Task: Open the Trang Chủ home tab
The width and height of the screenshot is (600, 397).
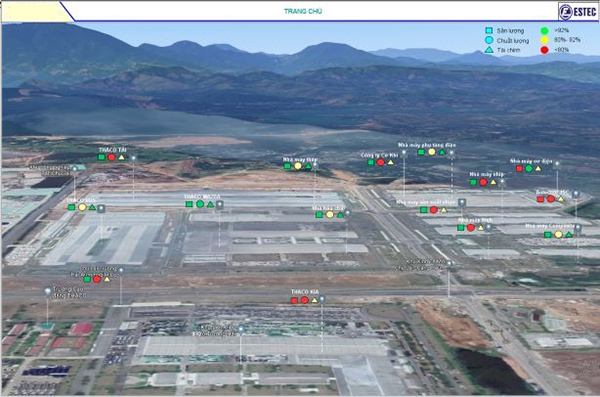Action: pos(303,11)
